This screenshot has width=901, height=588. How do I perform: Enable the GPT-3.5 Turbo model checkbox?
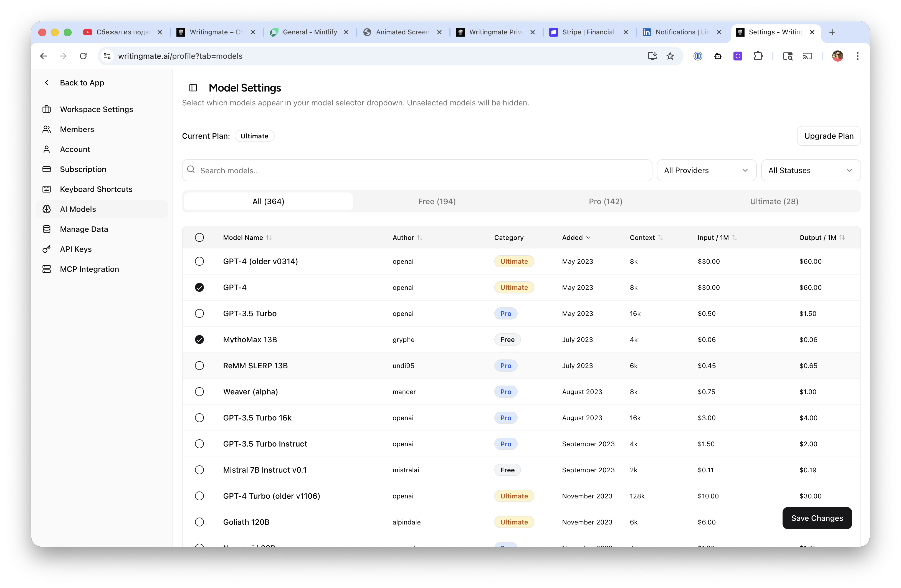click(x=199, y=313)
